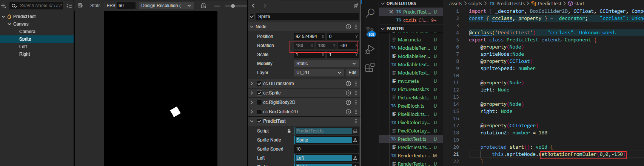Enable the cc.RigidBody2D component checkbox
The image size is (644, 166).
click(x=259, y=102)
